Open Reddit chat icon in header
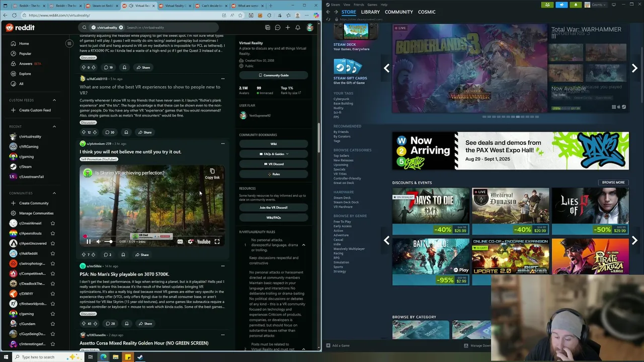The width and height of the screenshot is (644, 362). pos(277,28)
